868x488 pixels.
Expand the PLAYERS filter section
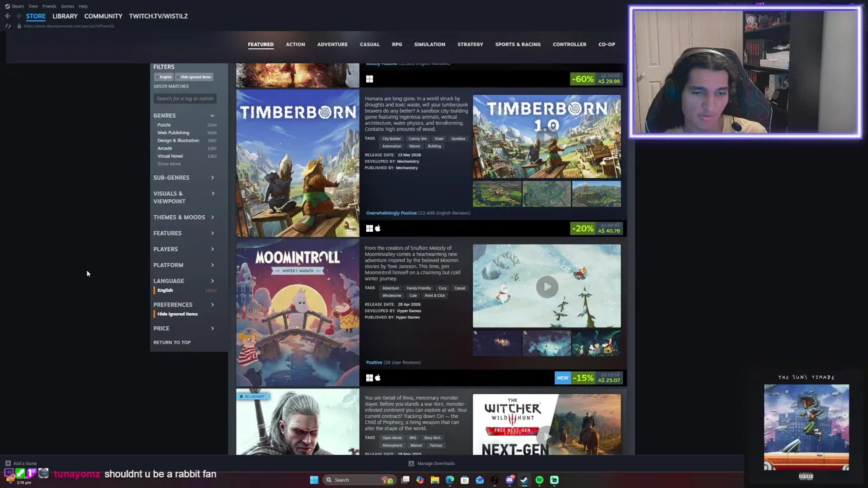[184, 249]
